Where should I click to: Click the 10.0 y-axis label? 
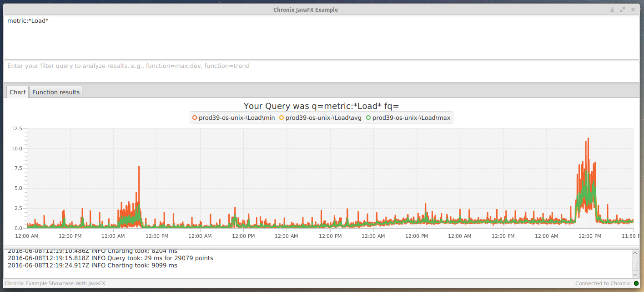[x=17, y=149]
